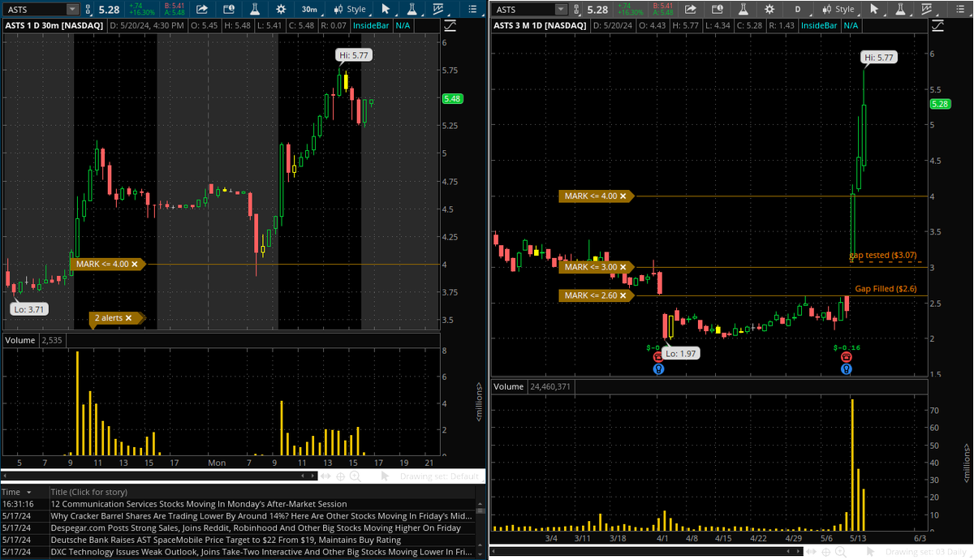Screen dimensions: 974x560
Task: Select the pointer drawing tool in left chart
Action: pyautogui.click(x=386, y=9)
